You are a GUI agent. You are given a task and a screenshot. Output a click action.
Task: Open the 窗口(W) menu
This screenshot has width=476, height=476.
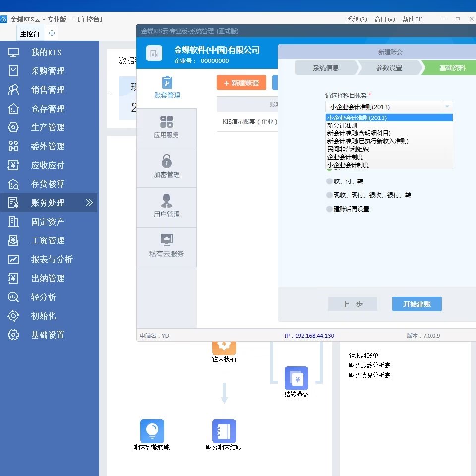tap(385, 19)
